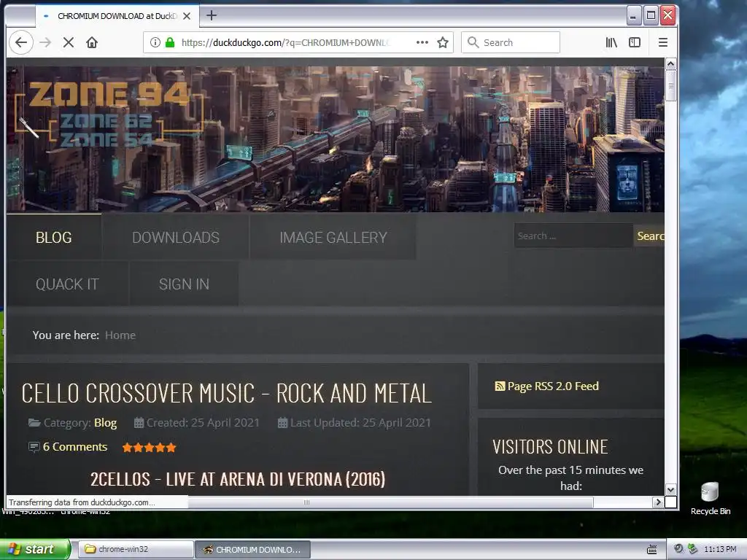Click the vertical scrollbar thumb
The image size is (747, 560).
(671, 86)
